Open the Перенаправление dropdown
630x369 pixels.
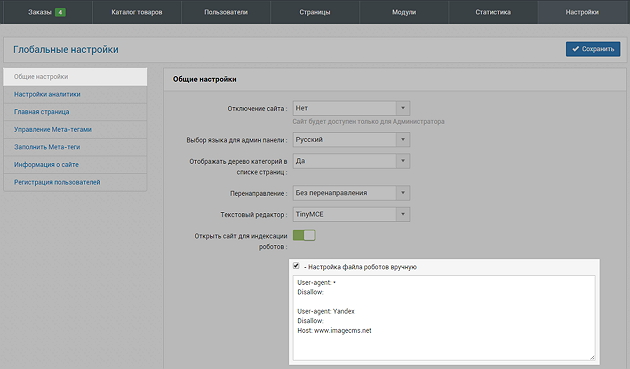[x=351, y=193]
